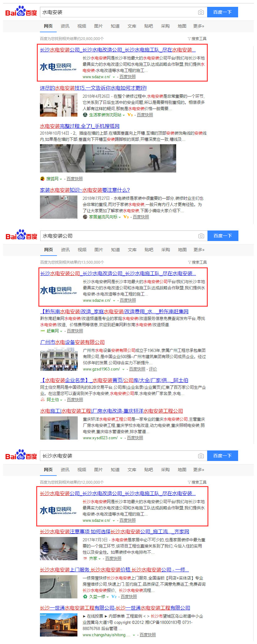Open result 家装水电安装知识~水电安装要注意什么?

85,190
